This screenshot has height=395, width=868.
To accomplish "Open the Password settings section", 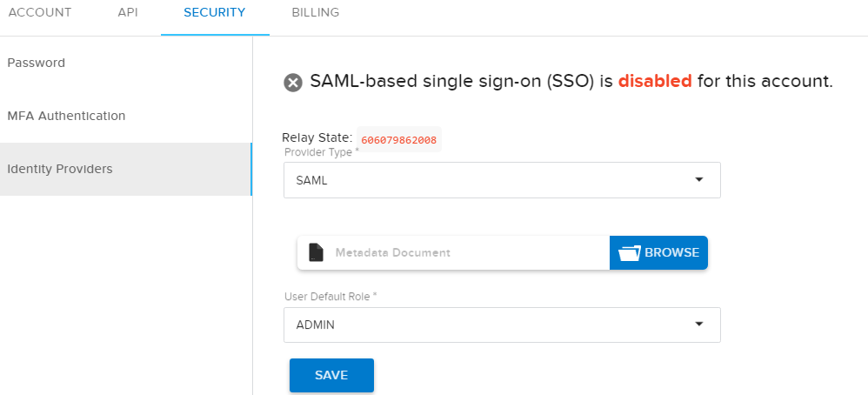I will (37, 63).
